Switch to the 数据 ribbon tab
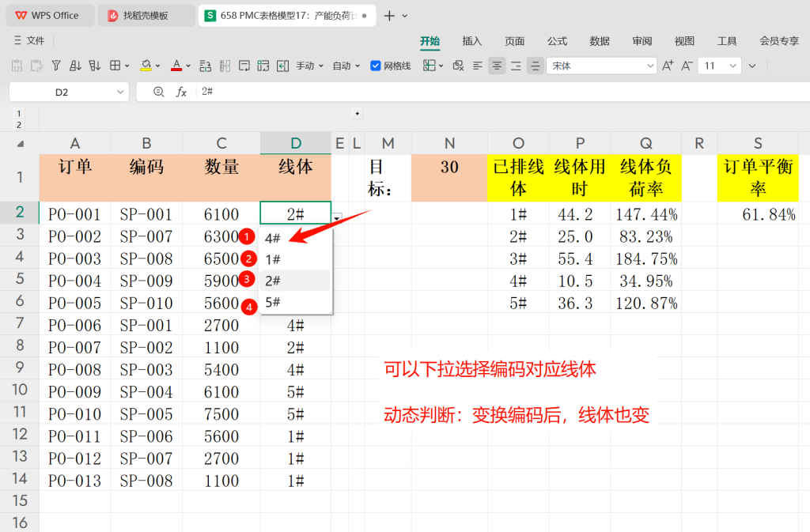This screenshot has width=810, height=532. click(x=600, y=41)
